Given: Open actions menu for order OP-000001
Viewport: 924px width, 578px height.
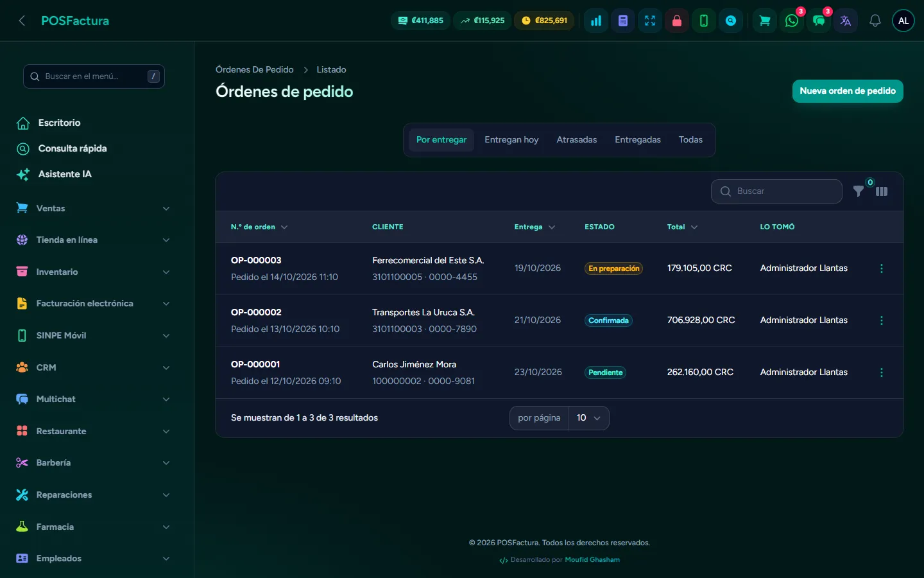Looking at the screenshot, I should point(882,372).
